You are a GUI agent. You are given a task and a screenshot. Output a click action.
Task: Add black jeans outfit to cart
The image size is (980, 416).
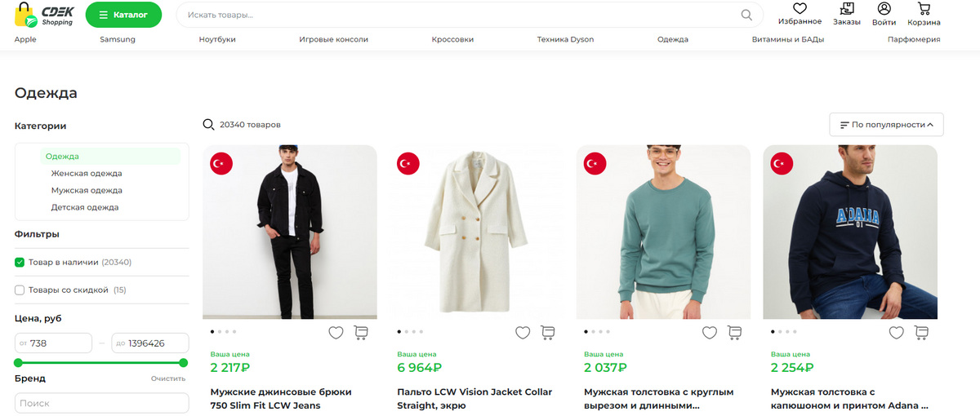coord(360,333)
